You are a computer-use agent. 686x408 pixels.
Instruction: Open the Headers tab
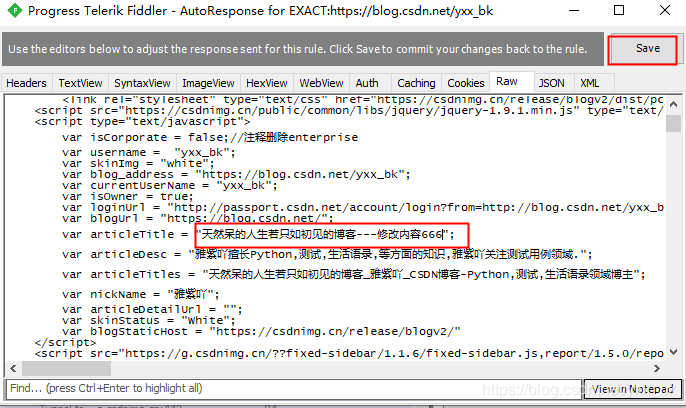coord(26,83)
